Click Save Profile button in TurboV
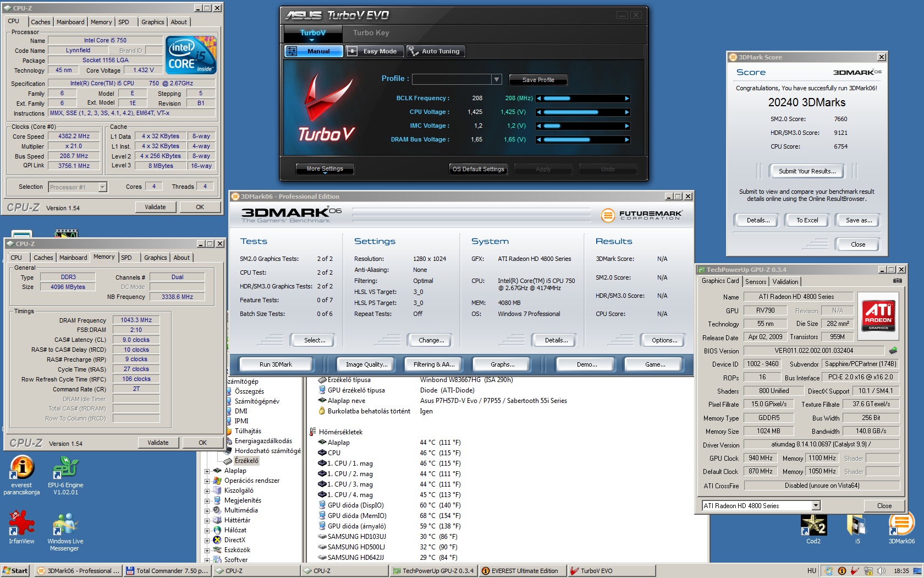Viewport: 924px width, 578px height. click(538, 80)
